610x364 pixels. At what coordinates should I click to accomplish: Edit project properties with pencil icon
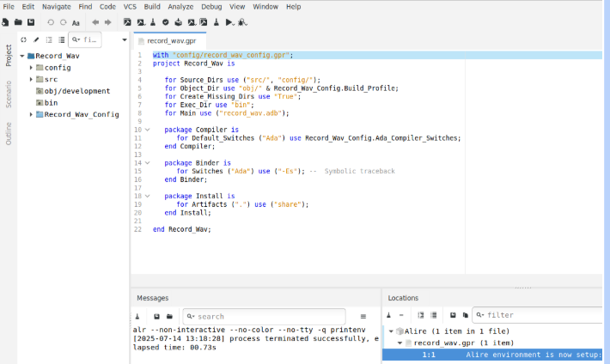pyautogui.click(x=36, y=39)
